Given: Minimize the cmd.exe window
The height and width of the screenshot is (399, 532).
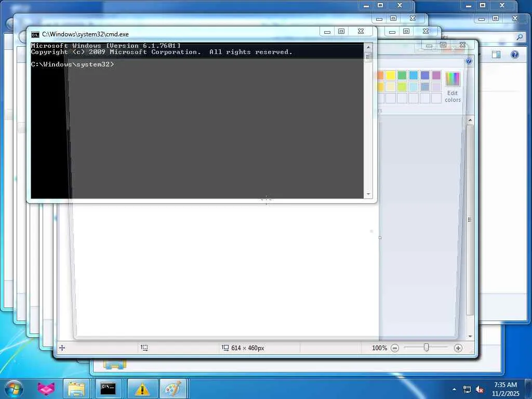Looking at the screenshot, I should click(x=327, y=32).
